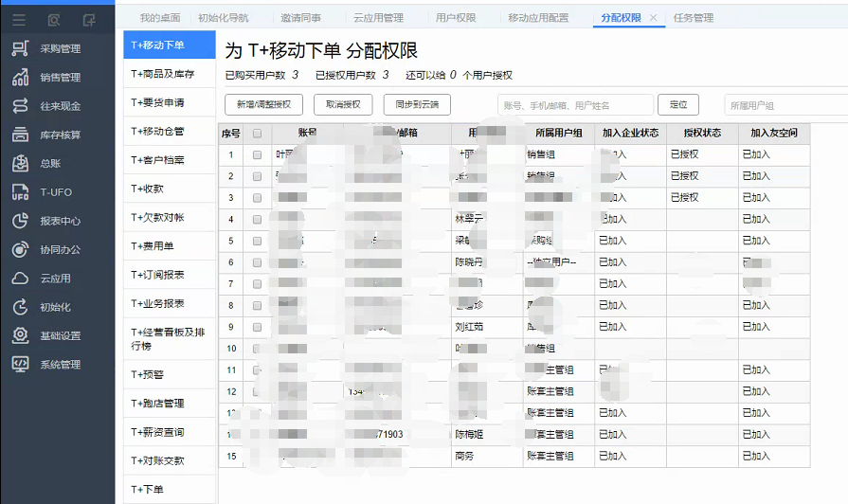
Task: Open 销售管理 chart icon
Action: 20,78
